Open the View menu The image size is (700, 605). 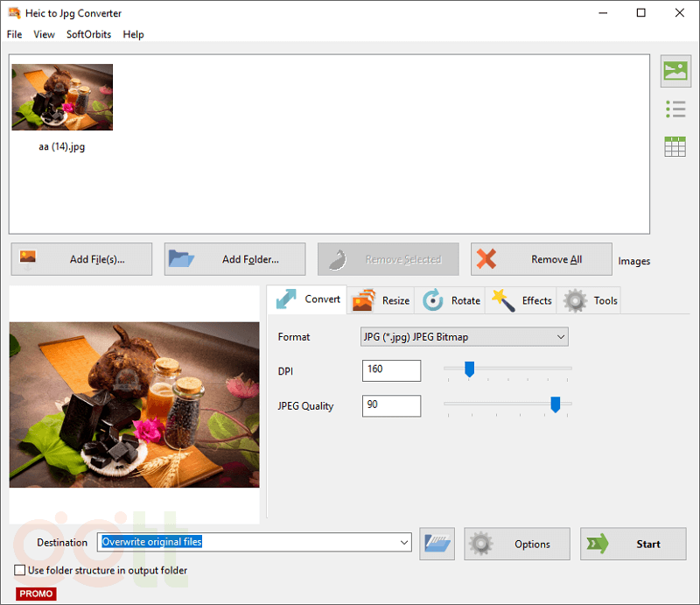pyautogui.click(x=44, y=35)
